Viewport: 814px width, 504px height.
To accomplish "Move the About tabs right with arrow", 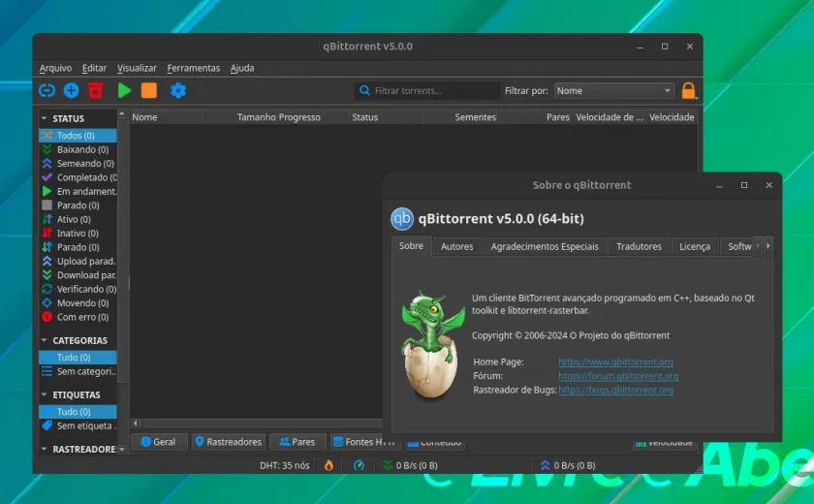I will pos(768,245).
